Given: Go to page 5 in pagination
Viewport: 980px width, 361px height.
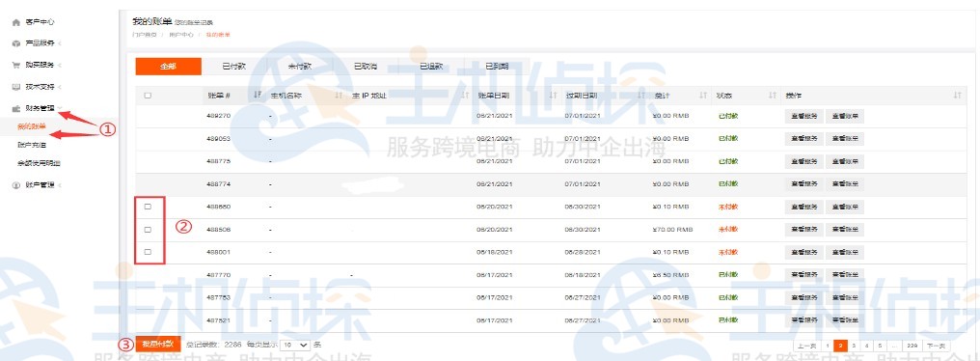Looking at the screenshot, I should click(x=880, y=346).
